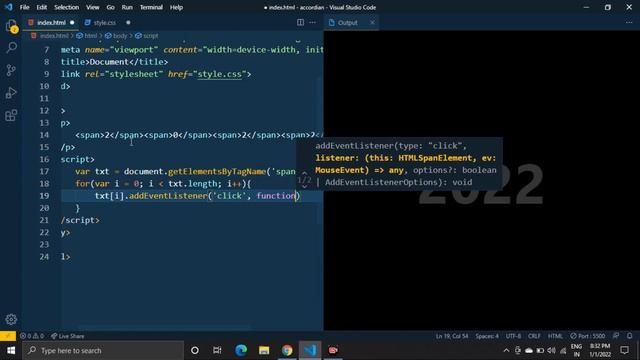The width and height of the screenshot is (640, 360).
Task: Change encoding via UTF-8 status item
Action: coord(513,336)
